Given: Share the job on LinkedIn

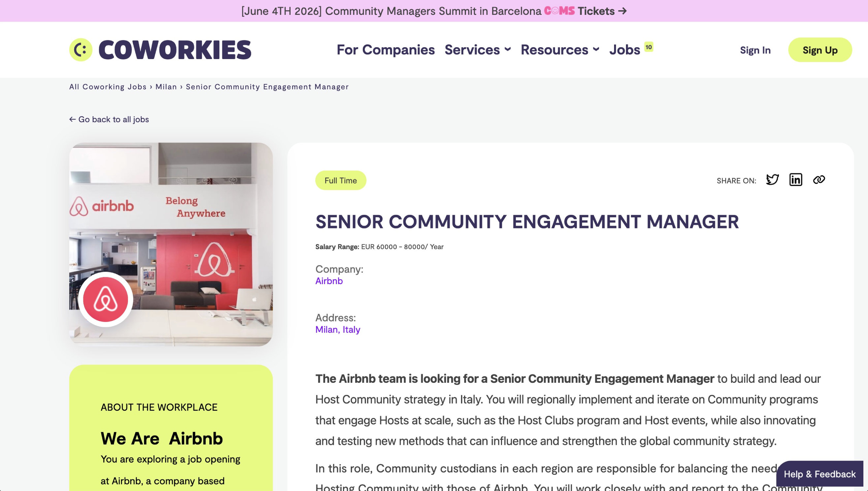Looking at the screenshot, I should click(795, 180).
